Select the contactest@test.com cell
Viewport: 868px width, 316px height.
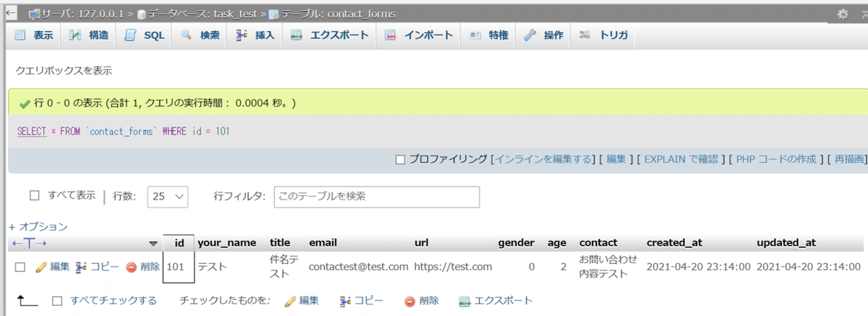point(359,267)
